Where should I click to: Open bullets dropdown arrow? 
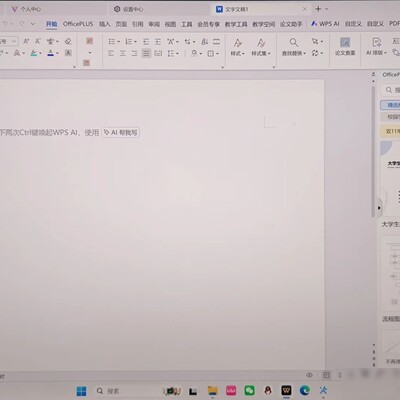[118, 42]
